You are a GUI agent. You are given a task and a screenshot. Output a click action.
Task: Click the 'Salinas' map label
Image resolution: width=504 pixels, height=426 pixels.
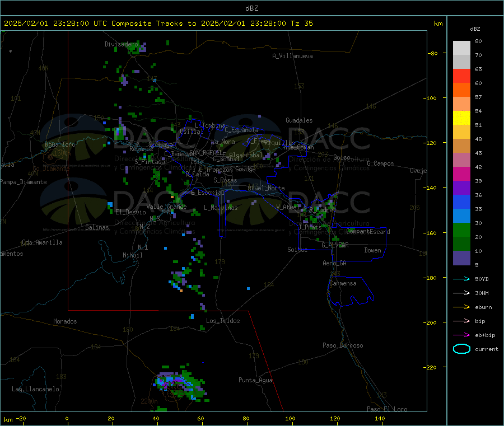[97, 227]
